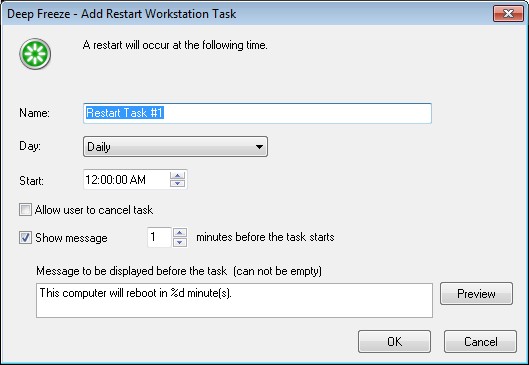This screenshot has height=365, width=529.
Task: Close the Add Restart Workstation Task dialog
Action: (508, 13)
